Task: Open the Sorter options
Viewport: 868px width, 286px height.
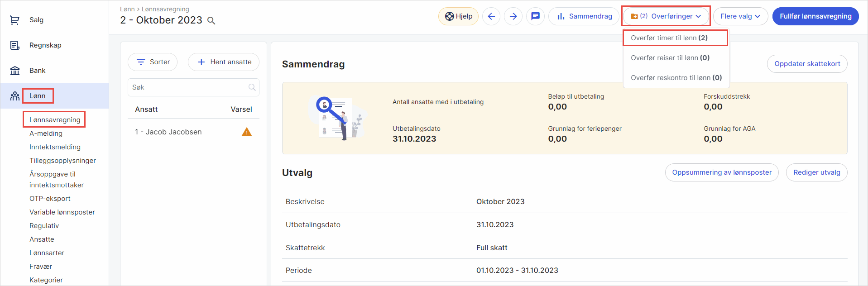Action: [x=153, y=62]
